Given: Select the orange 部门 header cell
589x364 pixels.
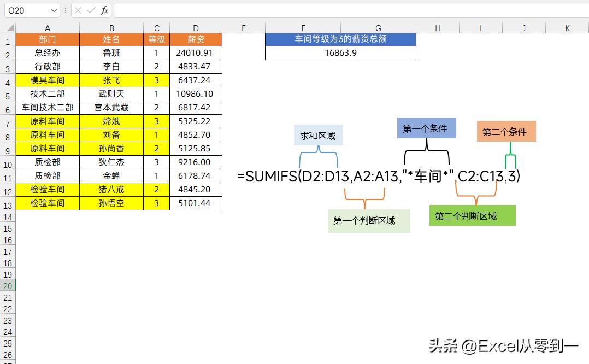Looking at the screenshot, I should [48, 39].
